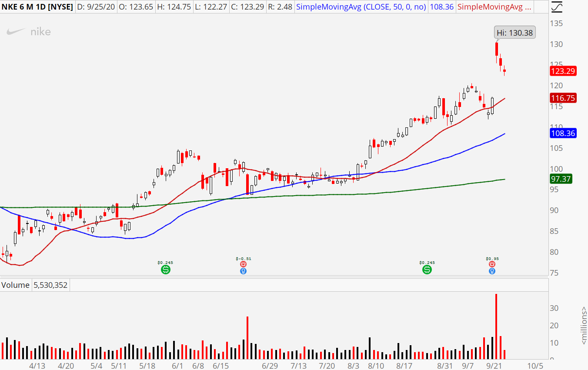588x370 pixels.
Task: Open the $0.95 earnings phone icon
Action: coord(492,264)
